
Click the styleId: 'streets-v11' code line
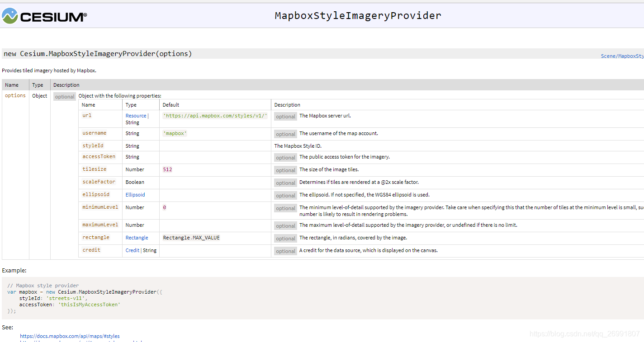53,298
